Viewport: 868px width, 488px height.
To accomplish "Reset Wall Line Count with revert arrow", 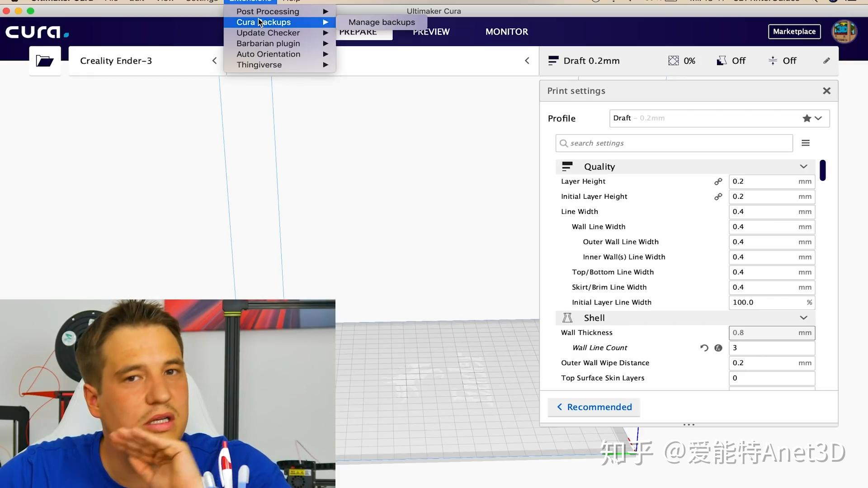I will pyautogui.click(x=704, y=348).
